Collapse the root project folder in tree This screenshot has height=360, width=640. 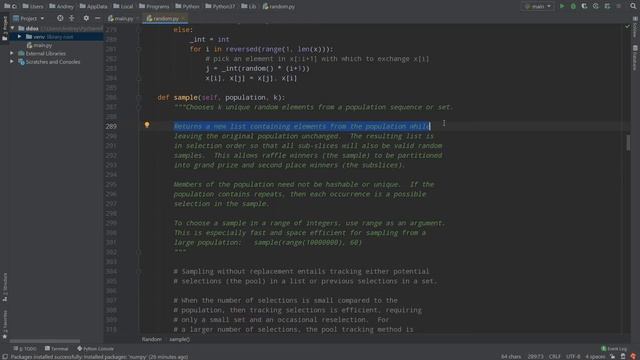[13, 28]
